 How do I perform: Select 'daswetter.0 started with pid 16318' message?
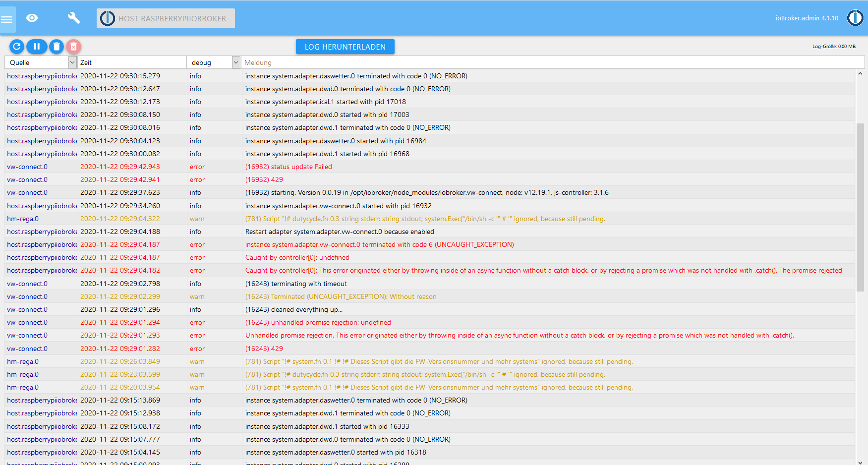tap(336, 452)
